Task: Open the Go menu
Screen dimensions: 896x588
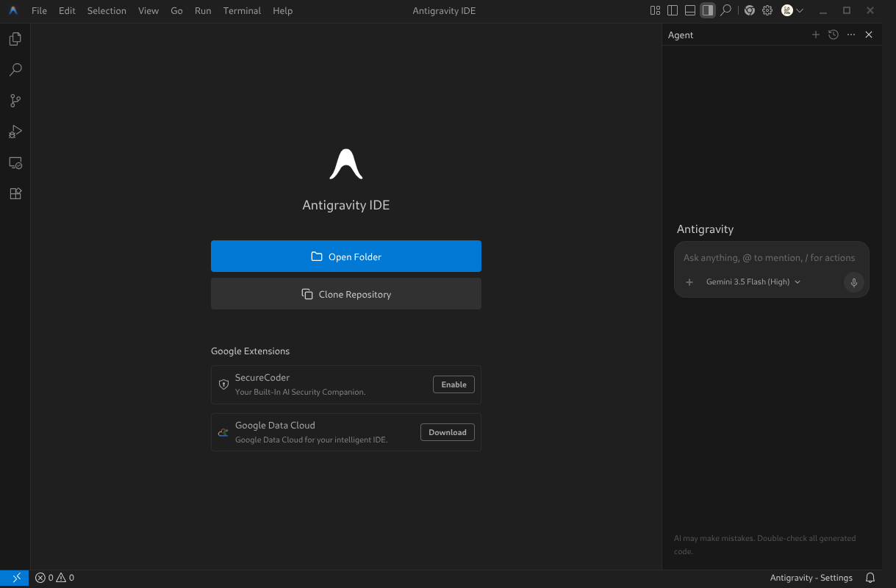Action: pyautogui.click(x=176, y=10)
